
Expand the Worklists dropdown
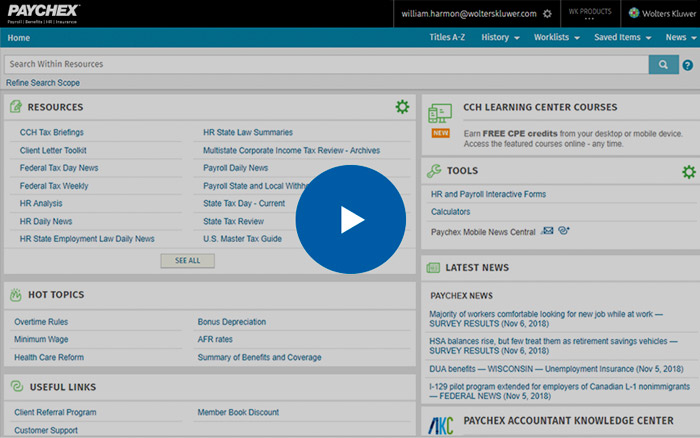point(557,38)
